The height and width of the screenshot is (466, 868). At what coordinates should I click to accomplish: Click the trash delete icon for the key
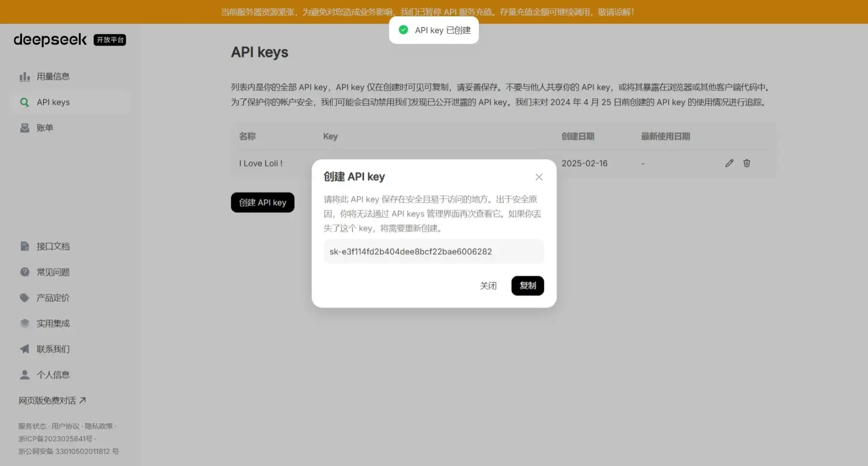pyautogui.click(x=746, y=163)
